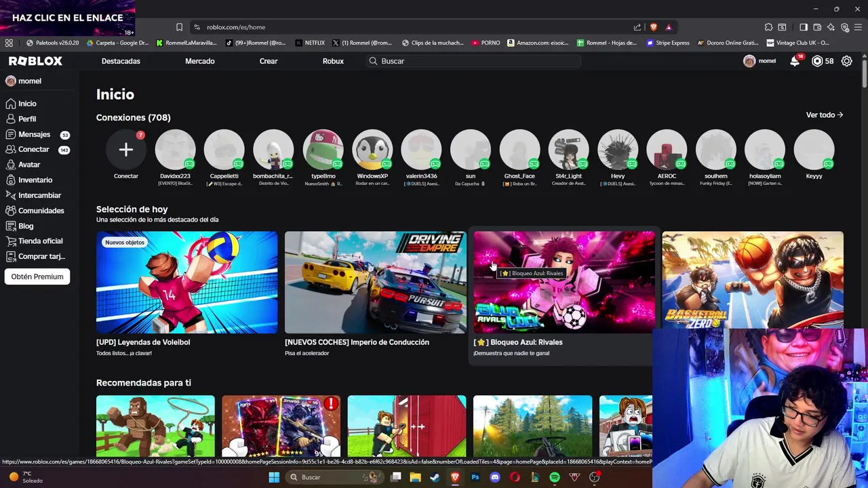Open Leyendas de Voleibol thumbnail
Image resolution: width=868 pixels, height=488 pixels.
[x=186, y=282]
